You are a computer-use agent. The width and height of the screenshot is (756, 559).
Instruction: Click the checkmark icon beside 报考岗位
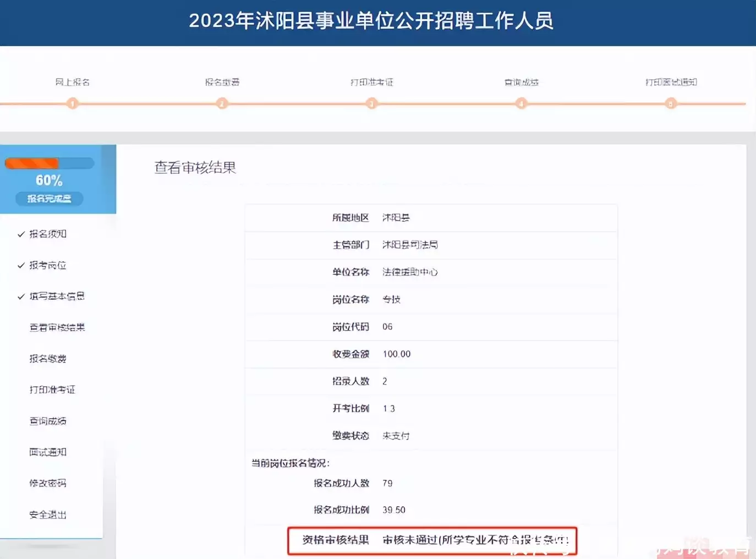point(21,266)
